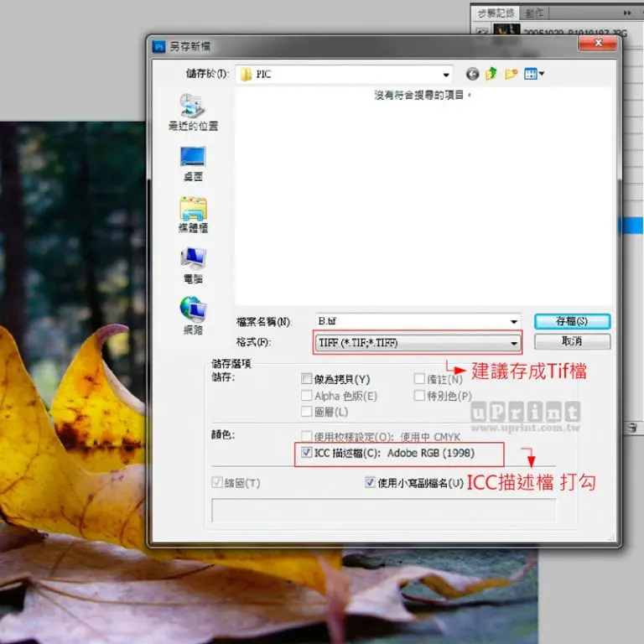Go back to last folder visited
This screenshot has height=644, width=644.
pos(472,75)
